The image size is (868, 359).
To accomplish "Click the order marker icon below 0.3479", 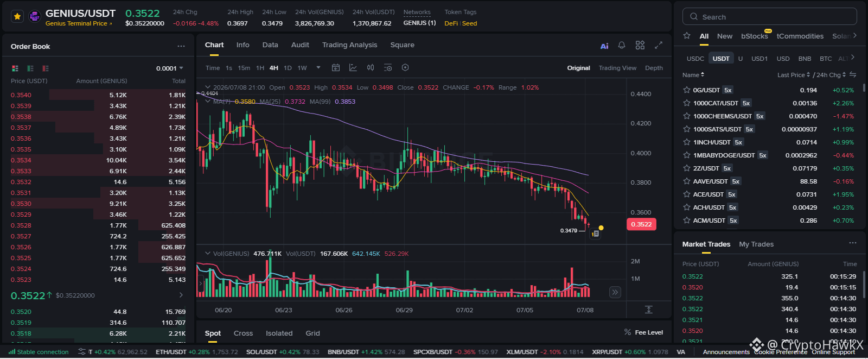I will (x=595, y=234).
